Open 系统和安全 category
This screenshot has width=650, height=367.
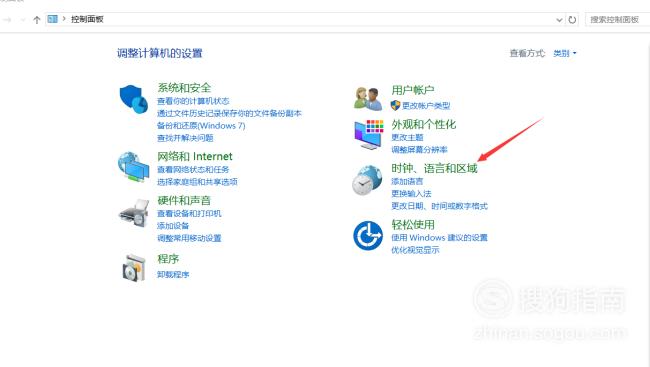click(x=184, y=87)
